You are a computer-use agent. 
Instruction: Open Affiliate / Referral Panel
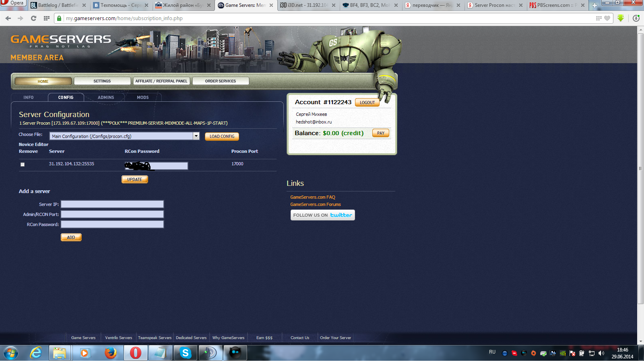point(161,81)
